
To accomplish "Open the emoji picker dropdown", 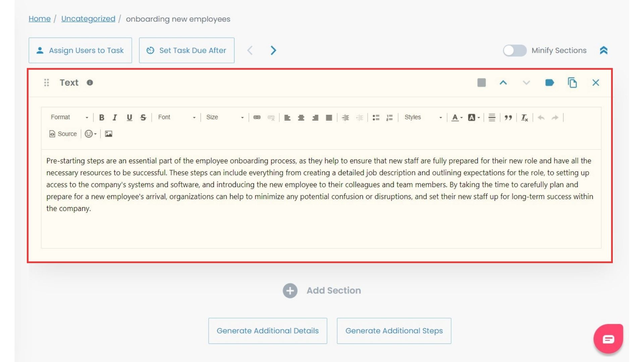I will coord(90,134).
